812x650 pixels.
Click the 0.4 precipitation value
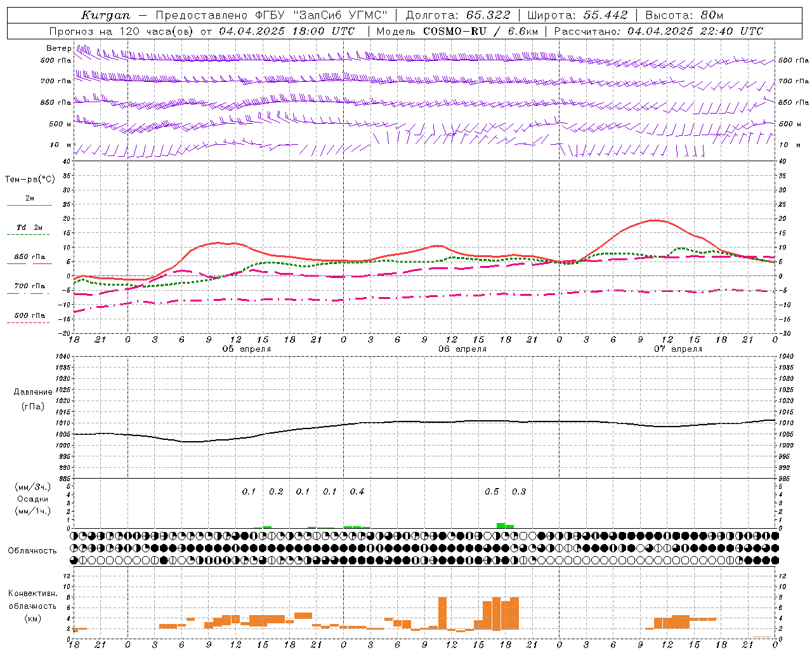coord(357,491)
